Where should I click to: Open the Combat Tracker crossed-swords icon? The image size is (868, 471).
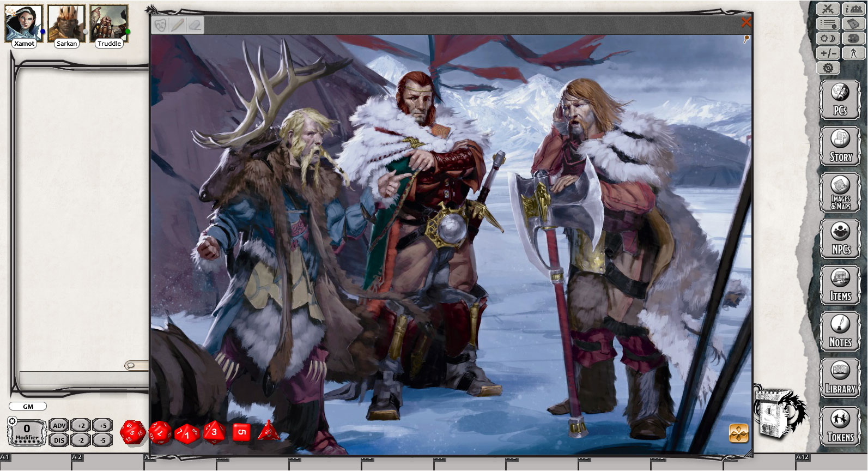(828, 9)
